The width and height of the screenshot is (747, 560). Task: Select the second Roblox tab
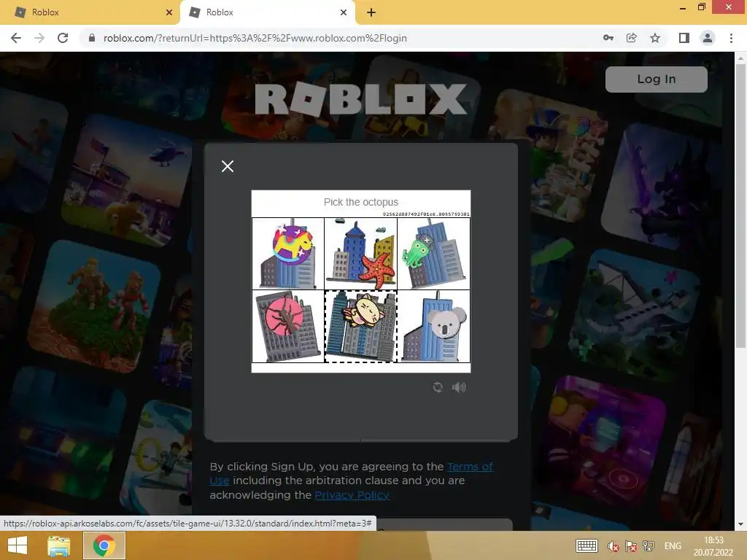point(267,12)
